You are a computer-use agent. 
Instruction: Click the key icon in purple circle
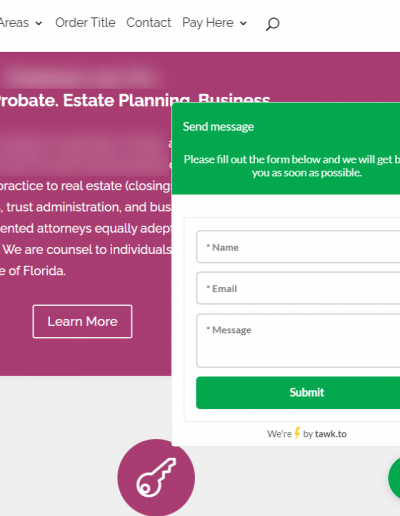pyautogui.click(x=156, y=477)
